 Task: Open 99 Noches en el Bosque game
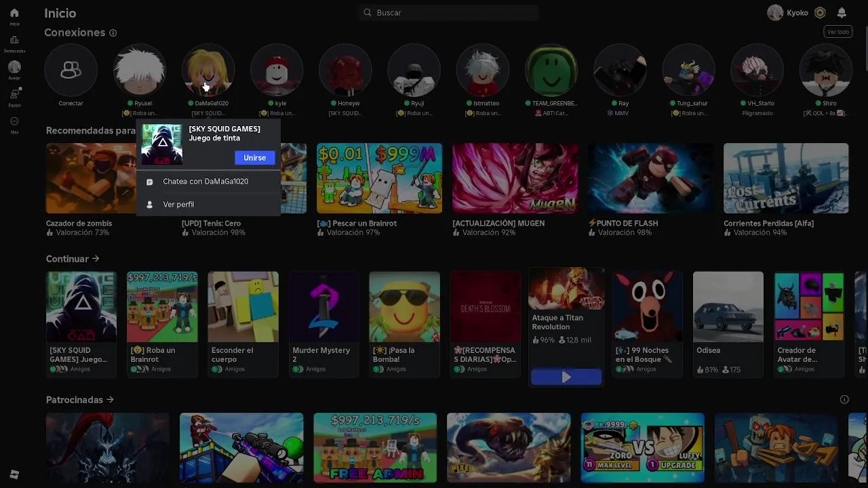coord(647,323)
